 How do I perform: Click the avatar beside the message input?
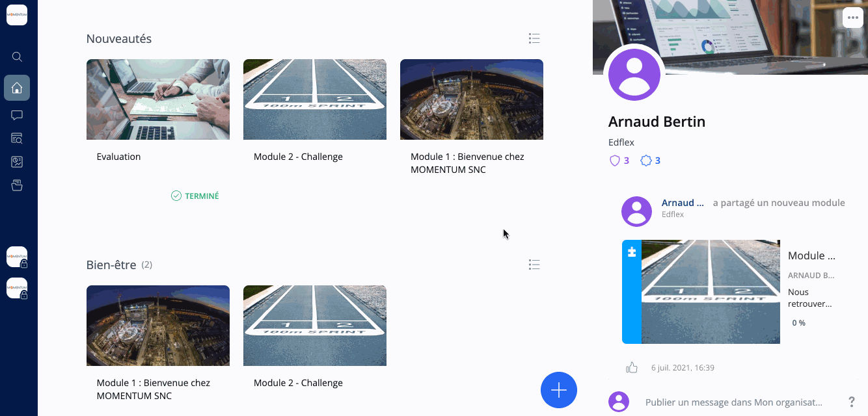[x=619, y=402]
